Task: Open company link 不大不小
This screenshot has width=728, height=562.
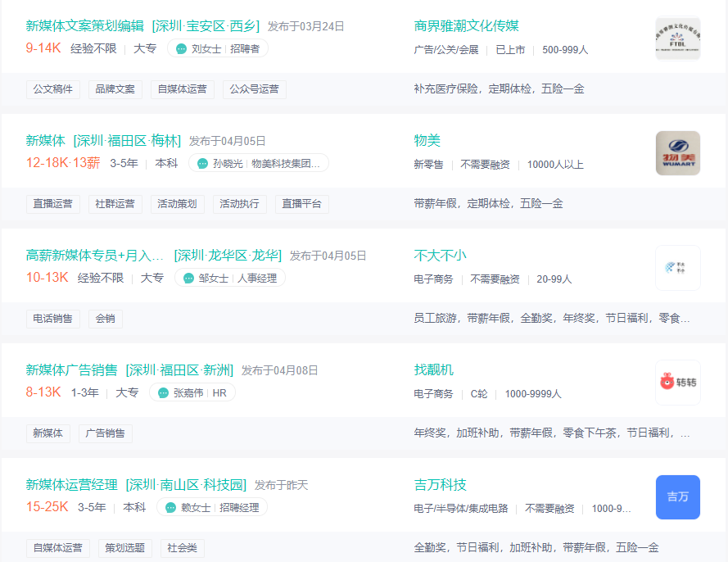Action: [x=440, y=256]
